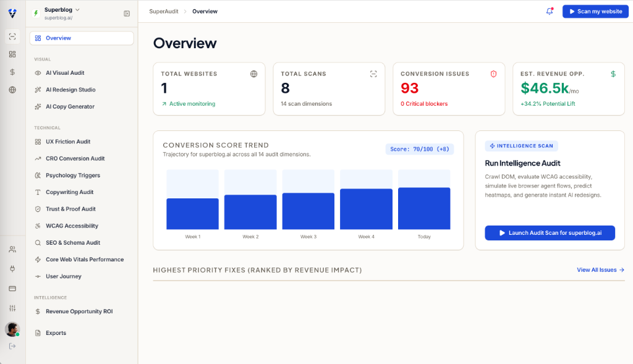
Task: Open the dashboard grid icon in the left rail
Action: 12,54
